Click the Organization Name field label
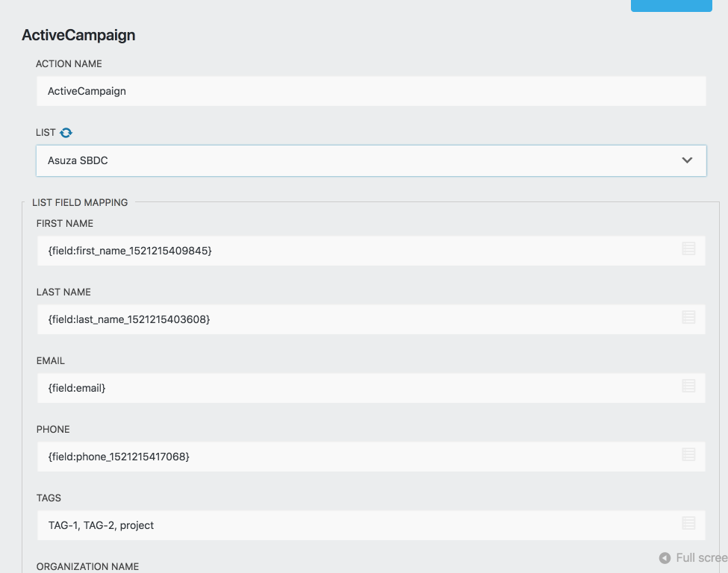This screenshot has height=573, width=728. [x=87, y=566]
